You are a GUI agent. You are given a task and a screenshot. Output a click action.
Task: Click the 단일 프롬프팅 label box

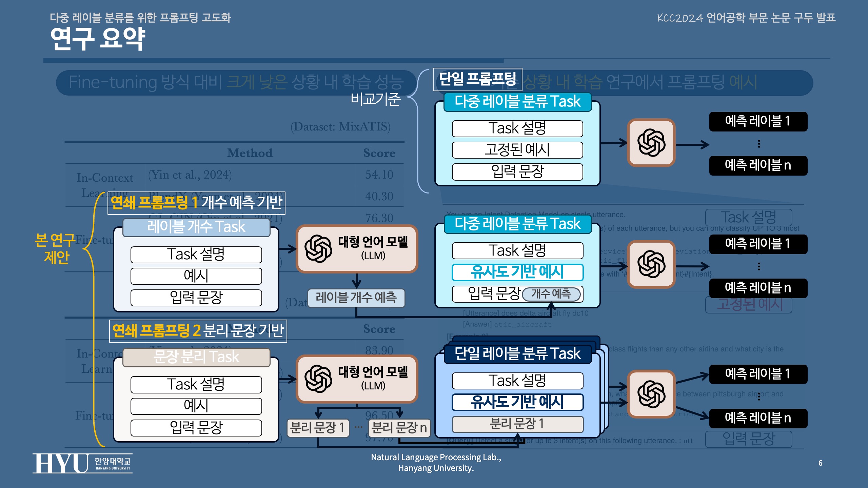[477, 79]
